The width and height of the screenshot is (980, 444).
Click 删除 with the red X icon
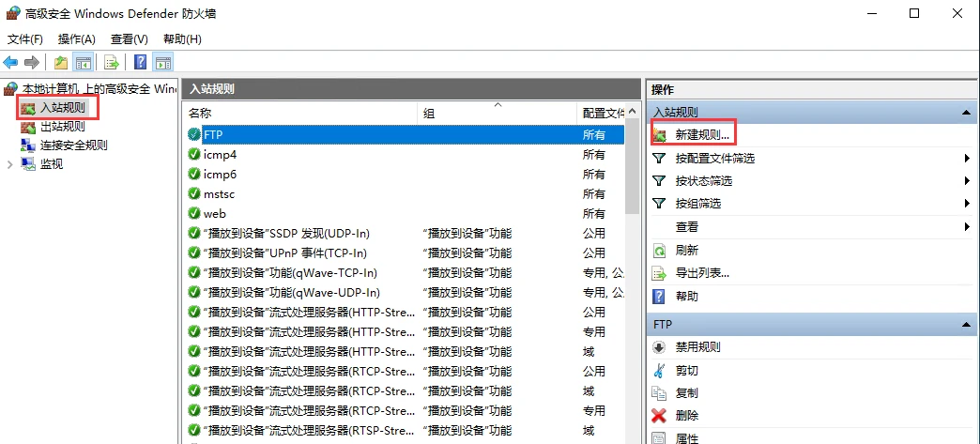click(x=686, y=416)
